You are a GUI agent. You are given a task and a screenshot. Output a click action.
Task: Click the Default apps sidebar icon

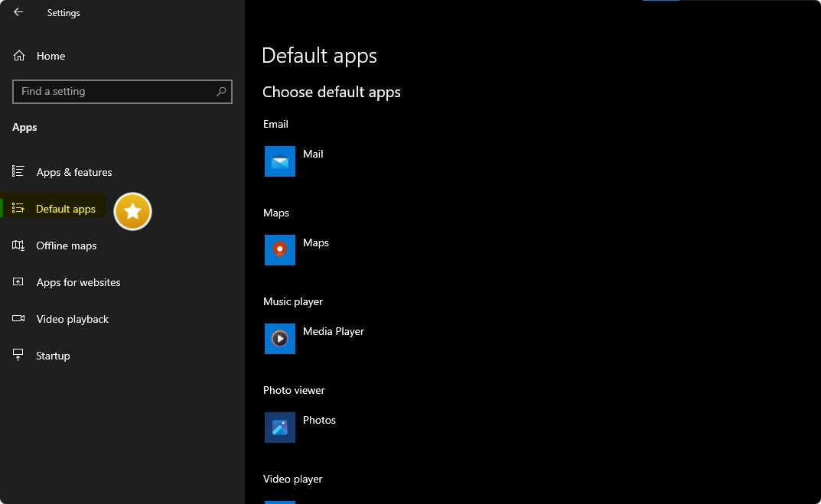(18, 208)
